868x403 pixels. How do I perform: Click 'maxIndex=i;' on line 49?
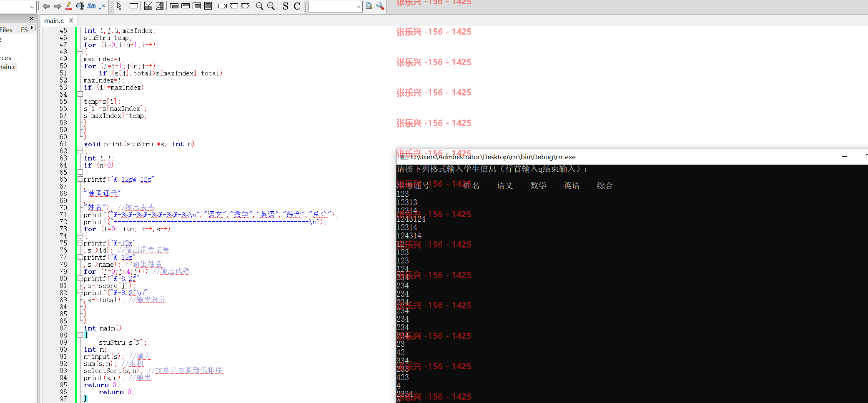pos(104,59)
